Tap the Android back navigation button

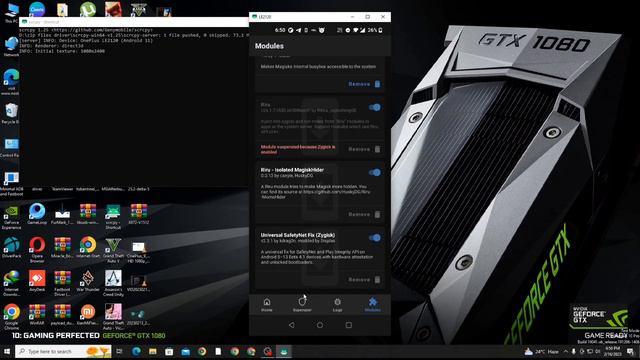point(291,325)
